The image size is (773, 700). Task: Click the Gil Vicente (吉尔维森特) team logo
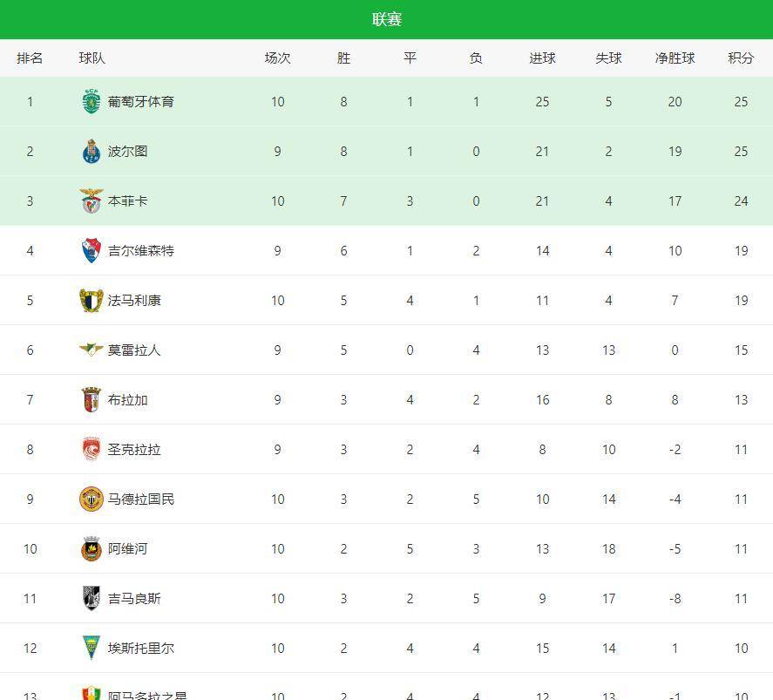point(92,250)
